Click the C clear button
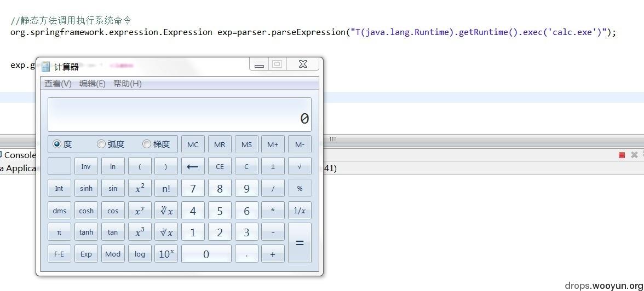This screenshot has height=291, width=644. coord(246,166)
